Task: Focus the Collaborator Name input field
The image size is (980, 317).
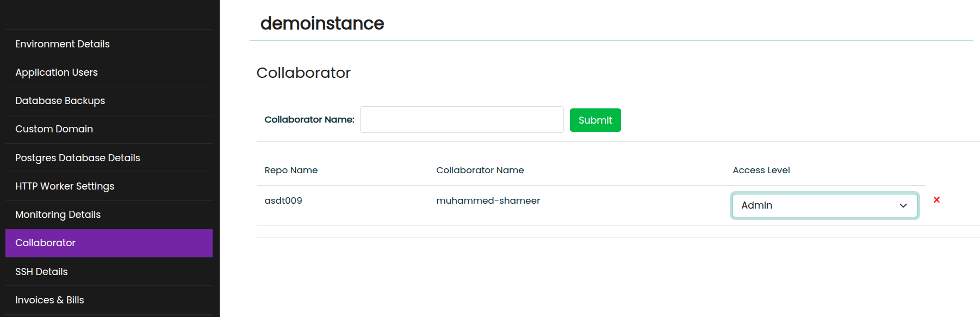Action: coord(462,120)
